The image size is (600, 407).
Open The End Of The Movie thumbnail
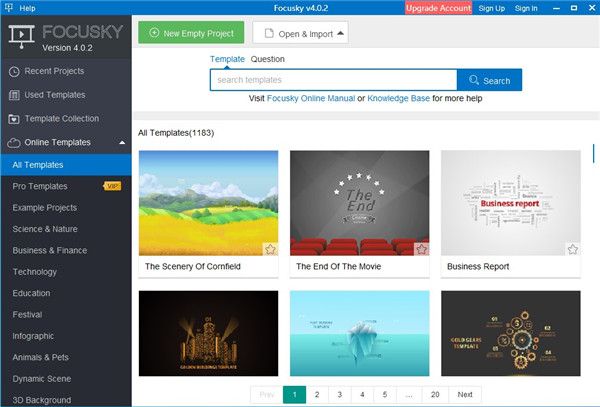coord(360,203)
